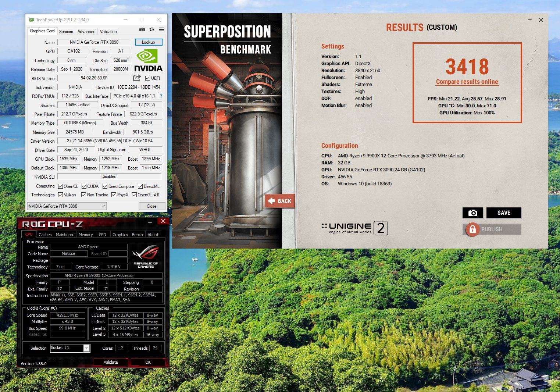Screen dimensions: 560x392
Task: Toggle the Ray Tracing checkbox
Action: pyautogui.click(x=83, y=195)
